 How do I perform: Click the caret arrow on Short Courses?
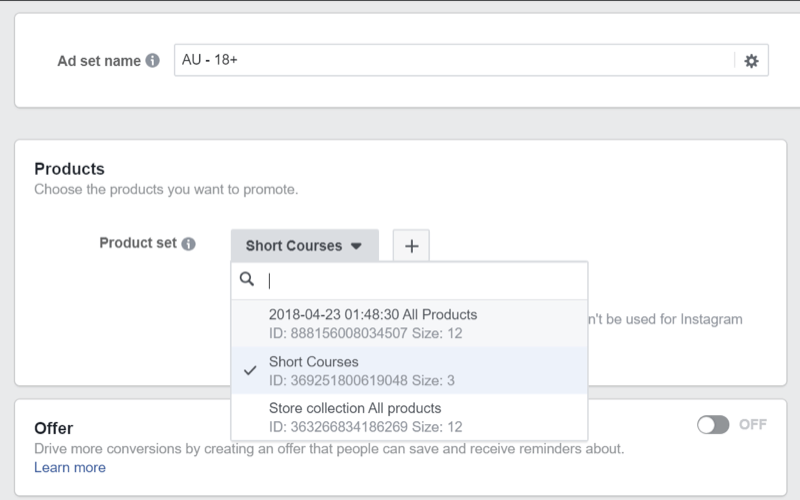click(357, 246)
